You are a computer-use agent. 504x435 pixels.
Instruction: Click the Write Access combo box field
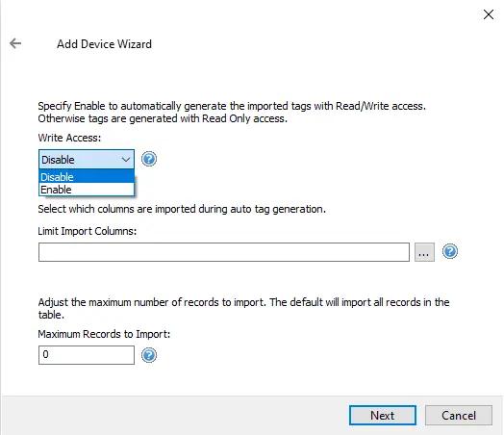(87, 159)
